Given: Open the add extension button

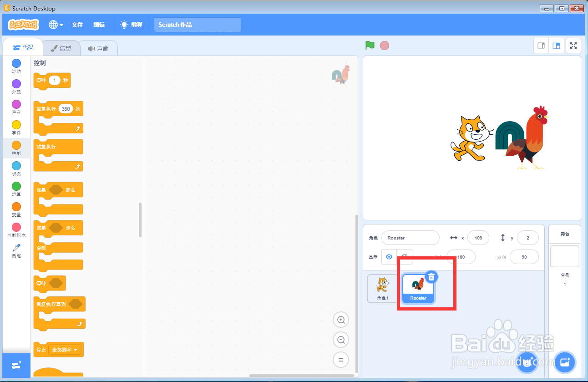Looking at the screenshot, I should (16, 365).
